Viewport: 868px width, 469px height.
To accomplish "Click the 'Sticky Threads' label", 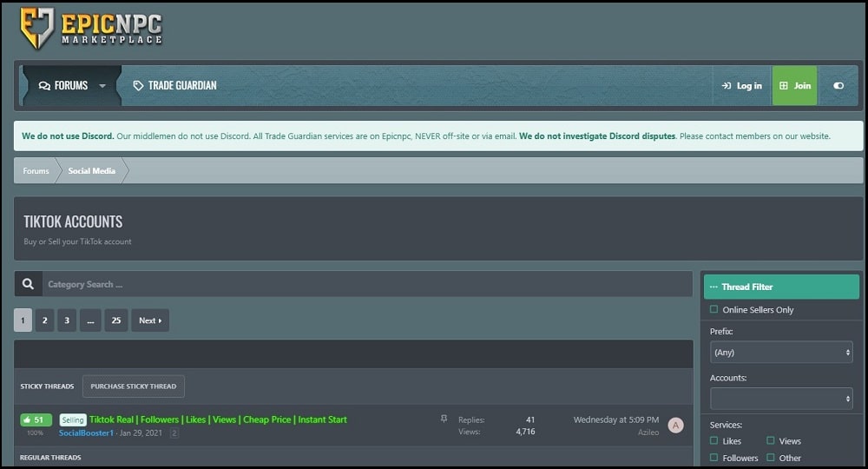I will pyautogui.click(x=47, y=386).
